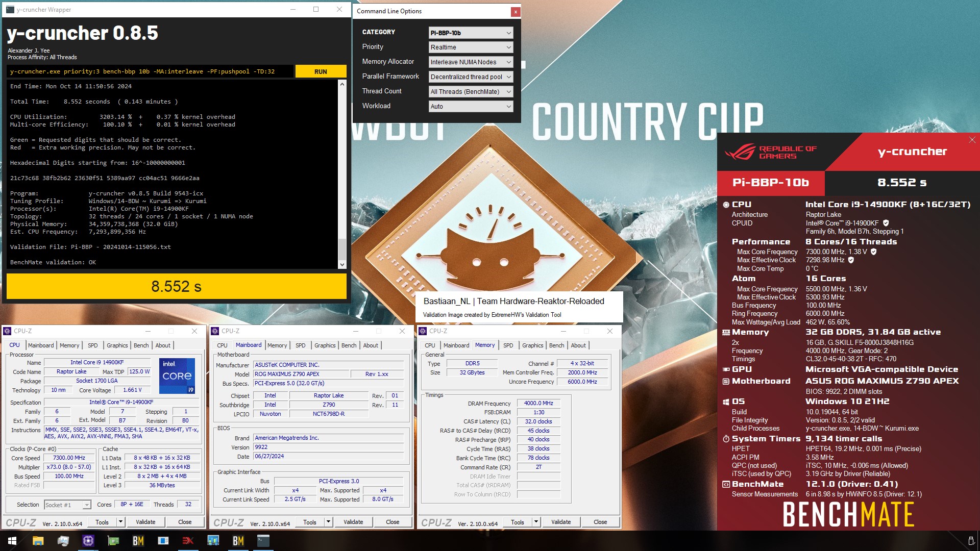The height and width of the screenshot is (551, 980).
Task: Click the Pi-BBP-10b label in BenchMate panel
Action: tap(771, 183)
